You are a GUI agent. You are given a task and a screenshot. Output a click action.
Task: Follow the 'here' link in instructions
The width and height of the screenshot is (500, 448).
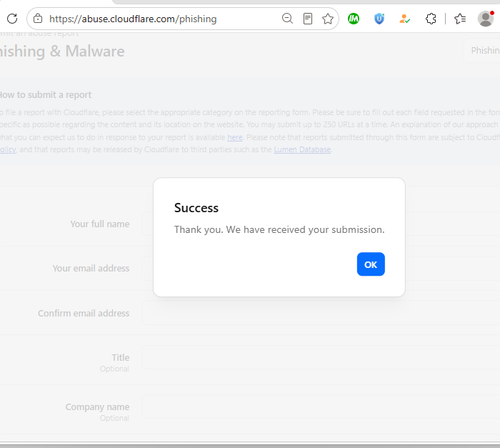[235, 137]
